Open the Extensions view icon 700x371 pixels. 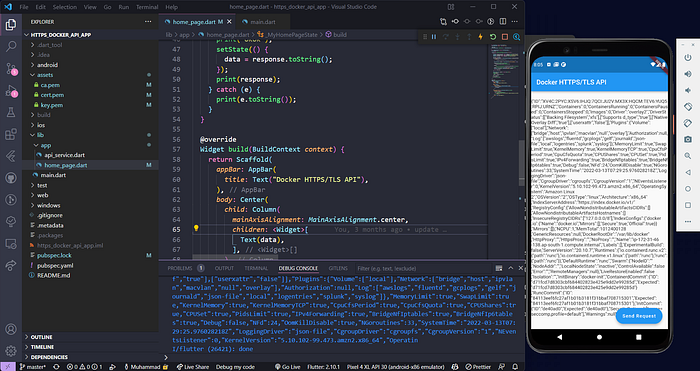(11, 134)
